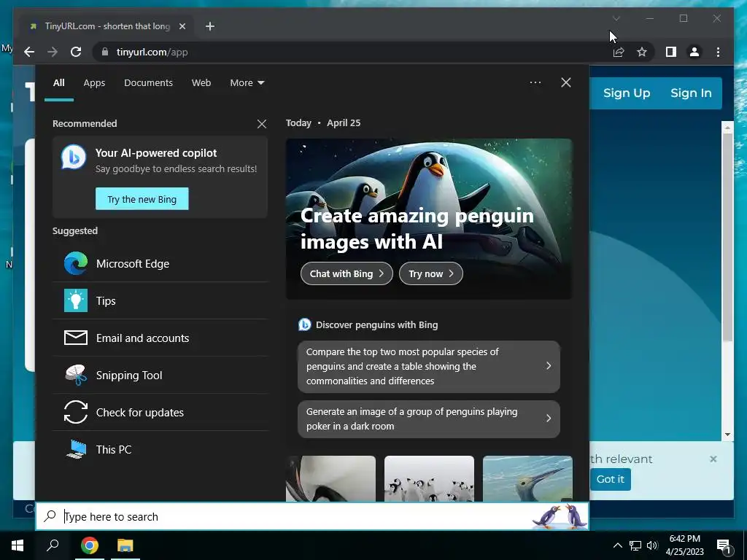Screen dimensions: 747x560
Task: View site info via the lock icon
Action: [105, 52]
